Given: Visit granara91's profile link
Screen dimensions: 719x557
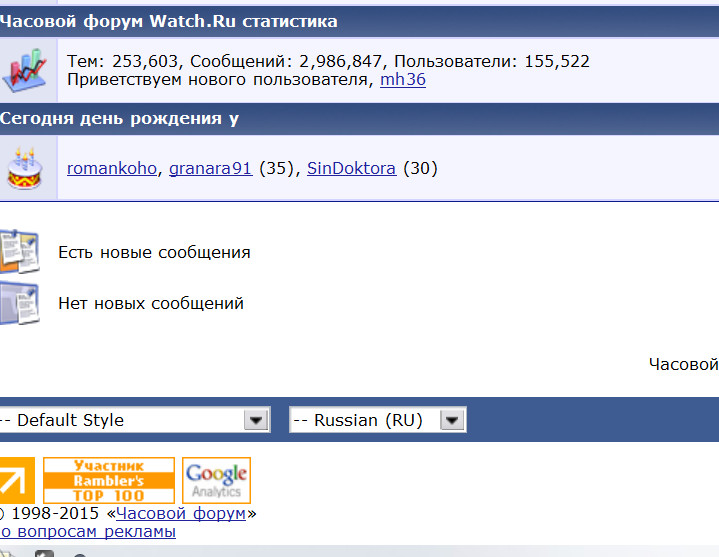Looking at the screenshot, I should pos(210,168).
